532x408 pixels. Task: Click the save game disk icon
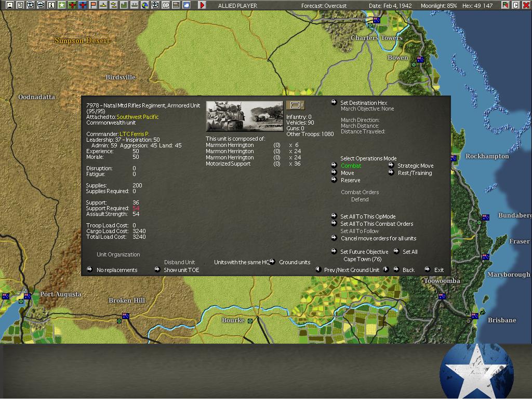pos(10,5)
